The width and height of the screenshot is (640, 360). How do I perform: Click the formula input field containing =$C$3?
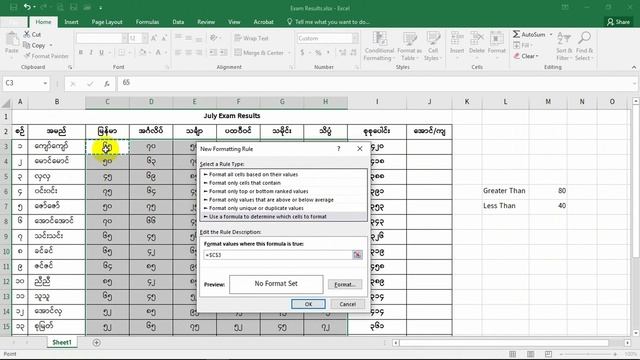pos(278,255)
